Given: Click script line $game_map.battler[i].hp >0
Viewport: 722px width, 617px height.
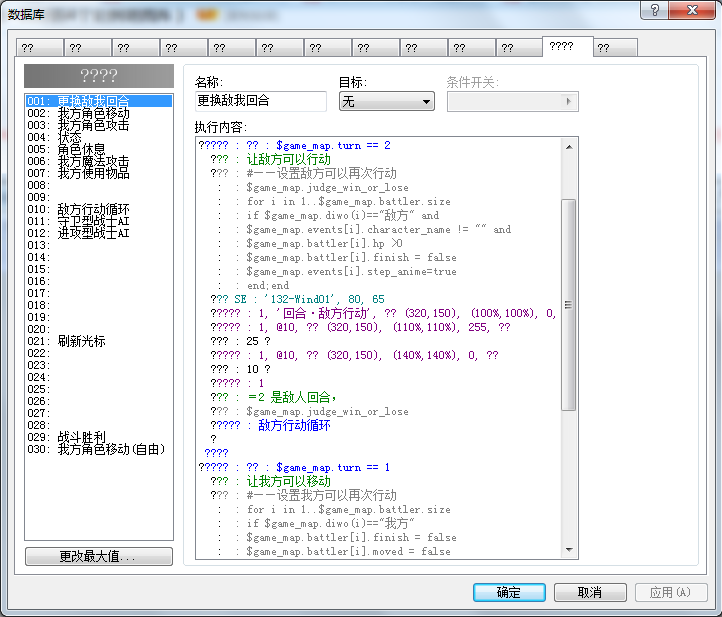Looking at the screenshot, I should pos(310,243).
